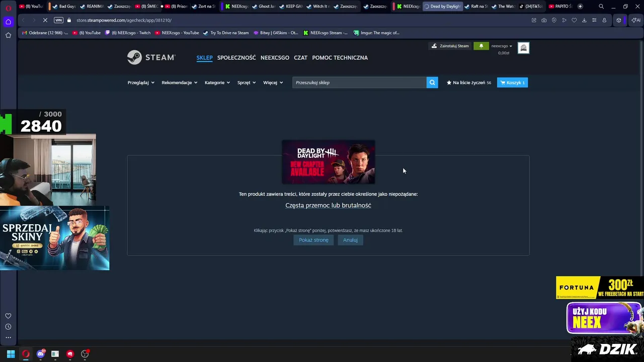Click the address bar heart icon

tap(574, 20)
